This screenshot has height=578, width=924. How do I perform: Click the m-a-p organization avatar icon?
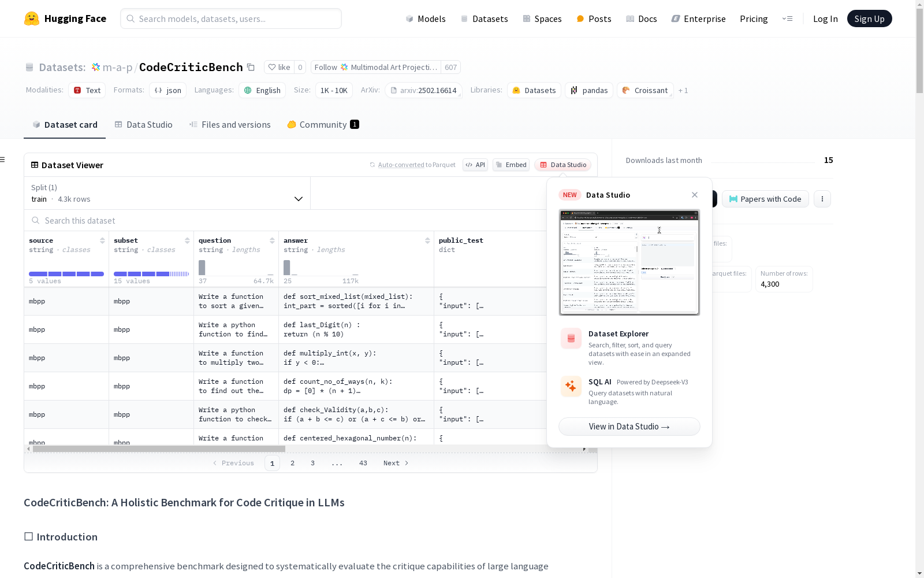96,67
